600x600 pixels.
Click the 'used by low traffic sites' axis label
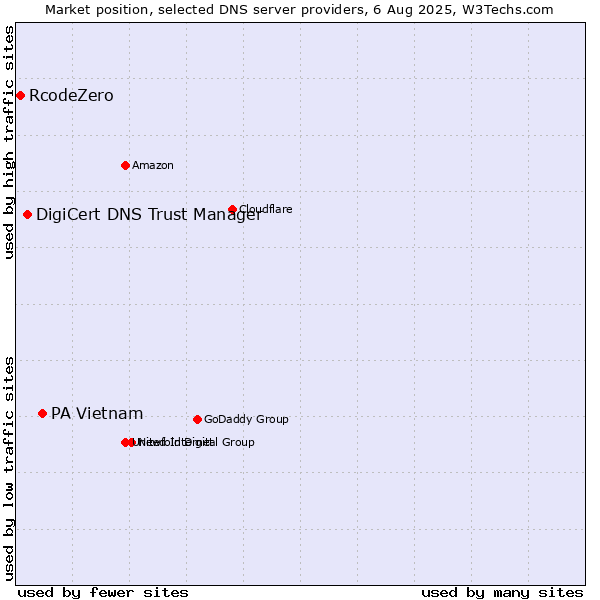tap(9, 469)
